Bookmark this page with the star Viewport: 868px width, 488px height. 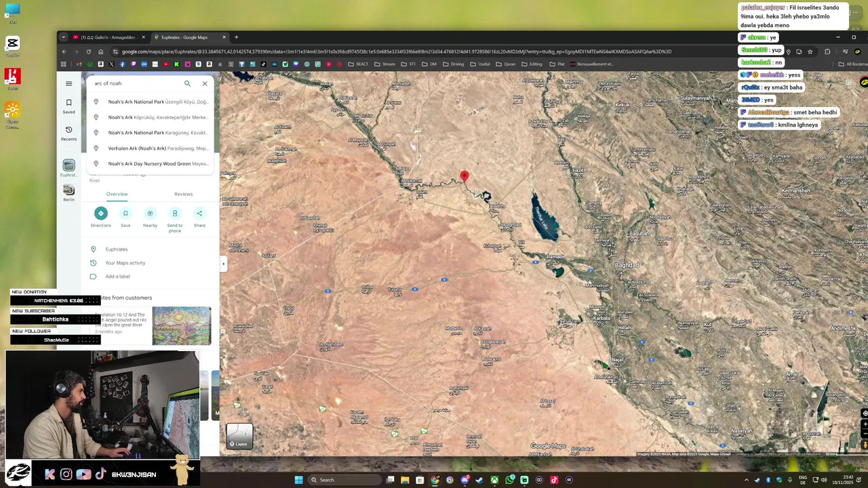tap(810, 52)
